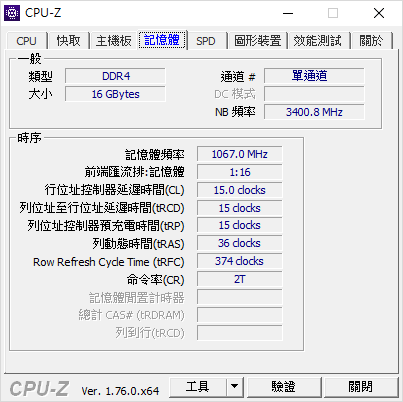Click the DDR4 type value
The width and height of the screenshot is (403, 402).
pos(115,76)
